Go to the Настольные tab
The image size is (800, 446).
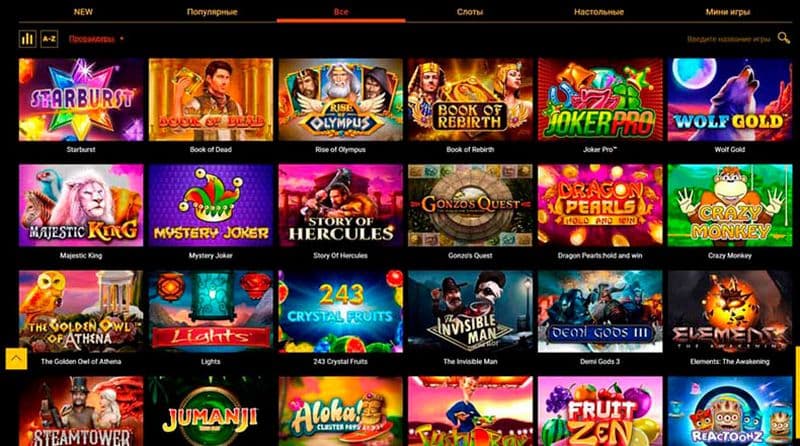[x=598, y=12]
